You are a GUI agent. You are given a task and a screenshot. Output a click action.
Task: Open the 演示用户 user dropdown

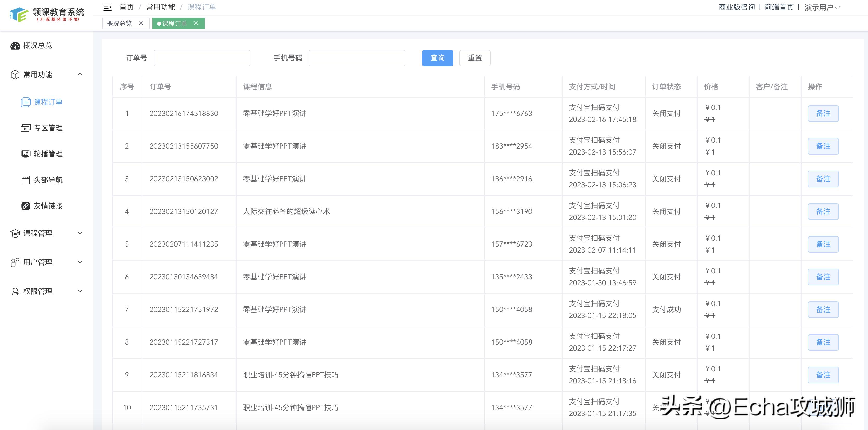(822, 7)
